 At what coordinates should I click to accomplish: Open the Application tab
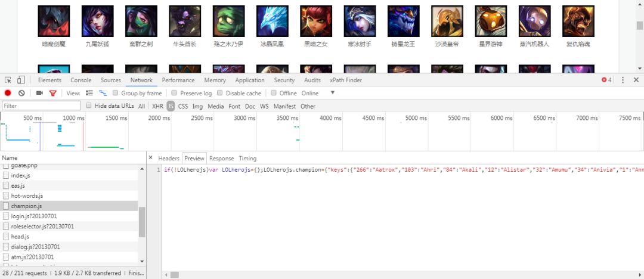click(250, 80)
